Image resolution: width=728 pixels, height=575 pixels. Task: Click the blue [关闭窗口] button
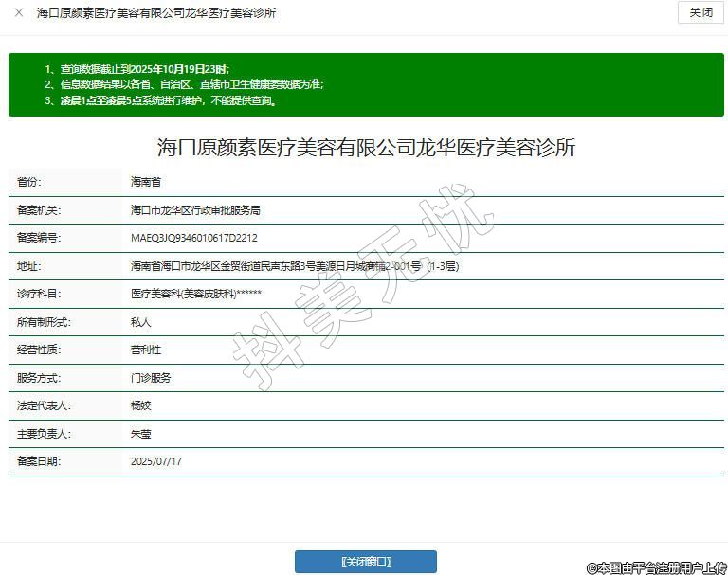pos(365,562)
